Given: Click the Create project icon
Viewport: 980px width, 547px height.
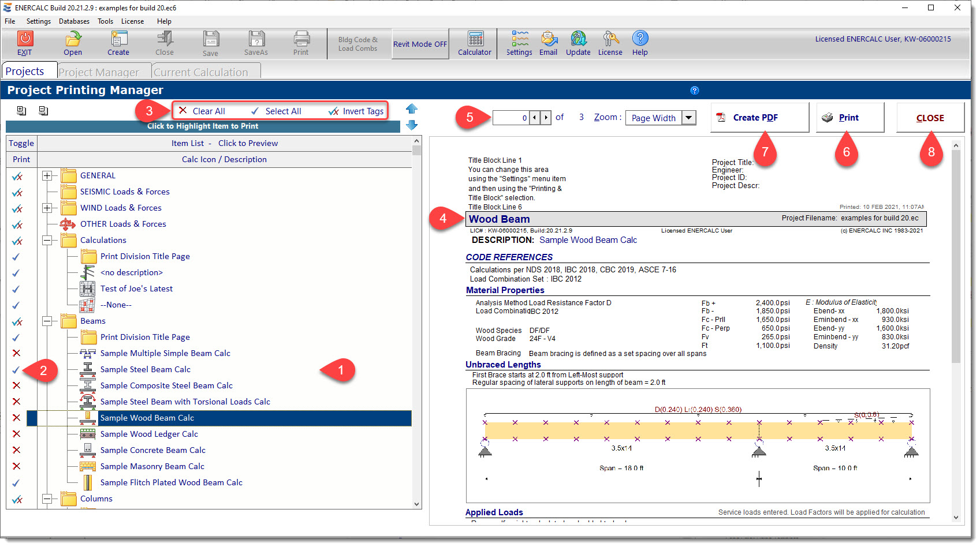Looking at the screenshot, I should click(x=119, y=39).
